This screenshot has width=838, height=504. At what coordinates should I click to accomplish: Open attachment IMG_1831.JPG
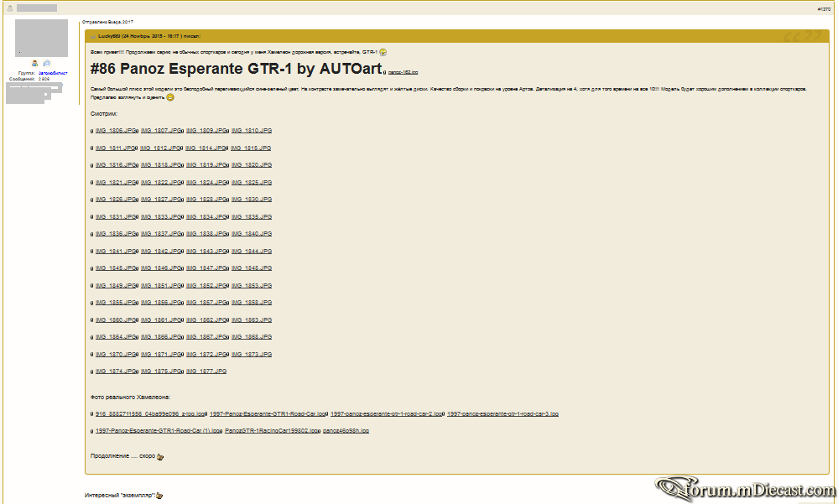[116, 217]
